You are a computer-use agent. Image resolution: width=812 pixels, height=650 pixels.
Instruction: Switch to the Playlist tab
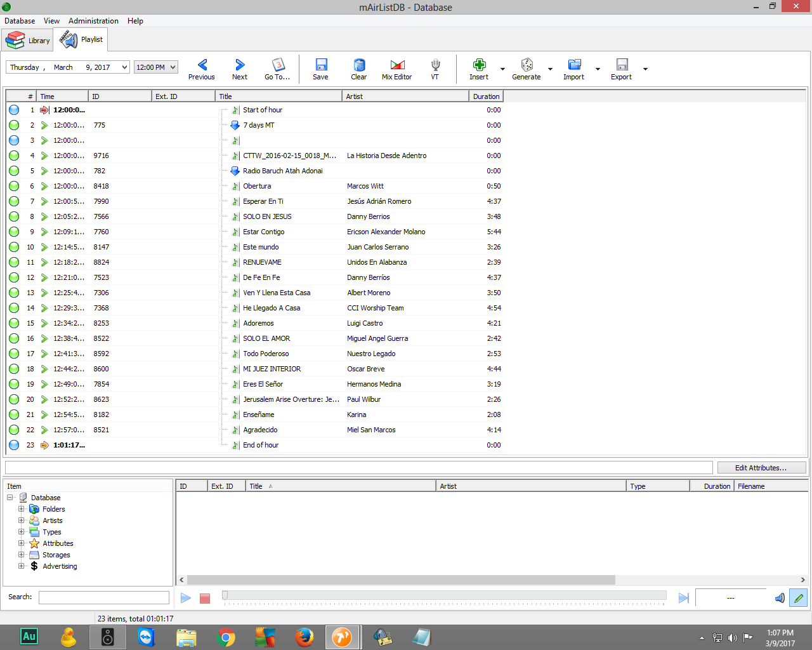click(x=81, y=39)
